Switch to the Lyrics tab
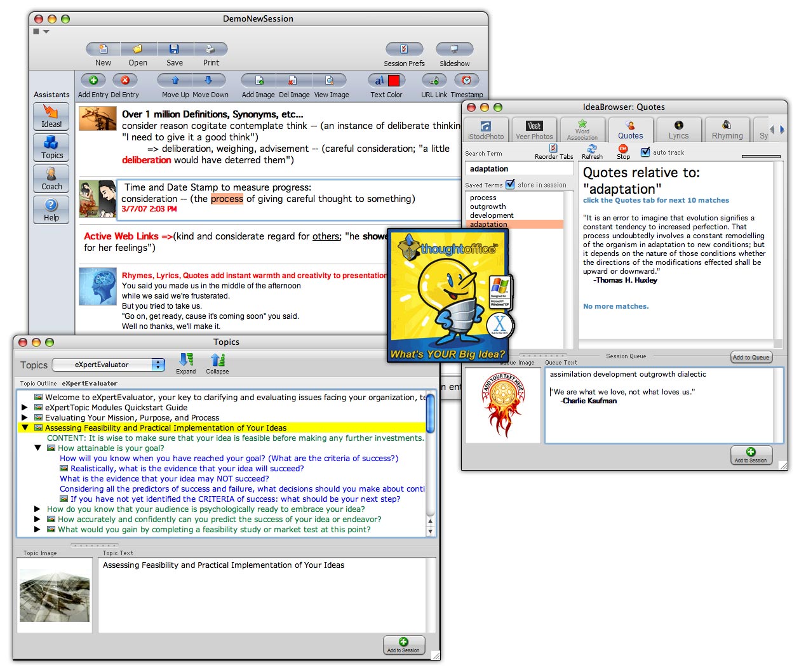Viewport: 799px width, 672px height. [x=678, y=130]
